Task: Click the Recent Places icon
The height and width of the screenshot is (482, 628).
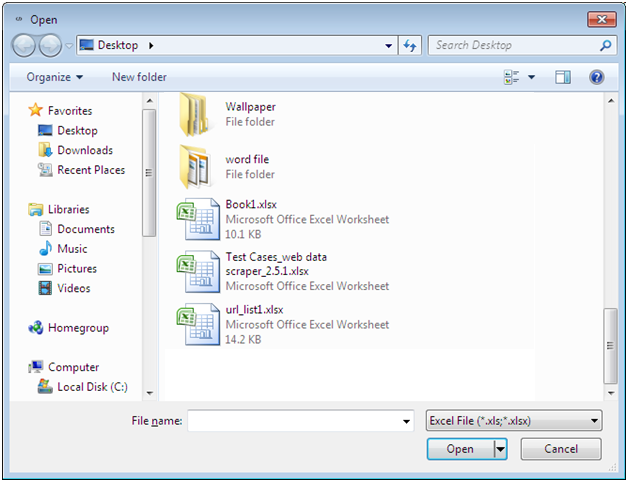Action: (x=45, y=170)
